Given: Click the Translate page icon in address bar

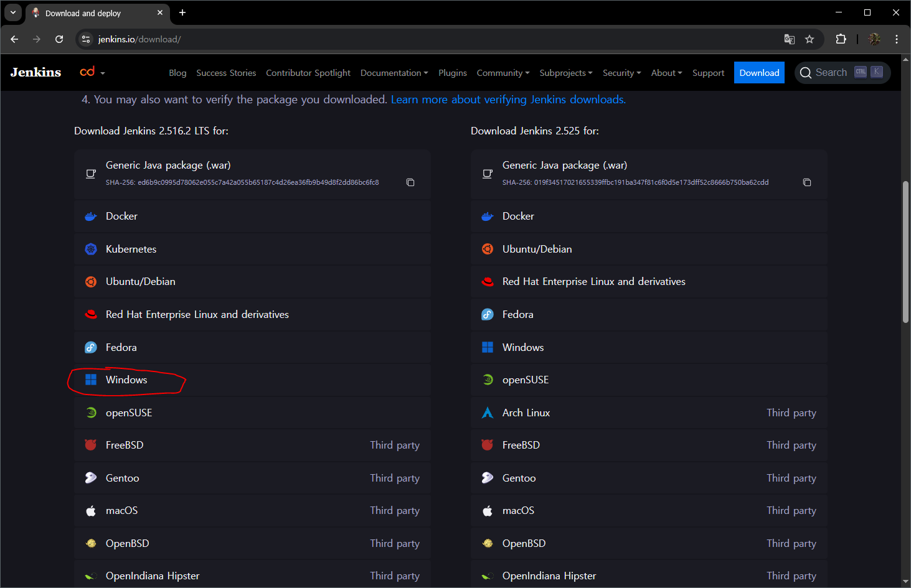Looking at the screenshot, I should coord(790,39).
